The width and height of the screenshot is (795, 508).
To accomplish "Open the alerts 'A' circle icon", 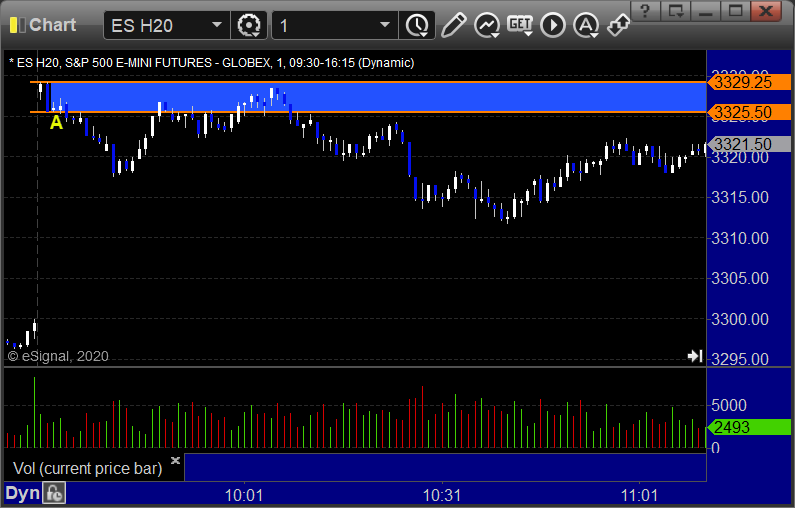I will click(x=586, y=25).
